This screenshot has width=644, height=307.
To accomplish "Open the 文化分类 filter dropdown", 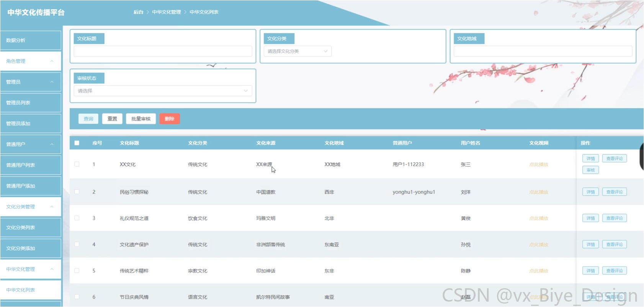I will [x=297, y=51].
